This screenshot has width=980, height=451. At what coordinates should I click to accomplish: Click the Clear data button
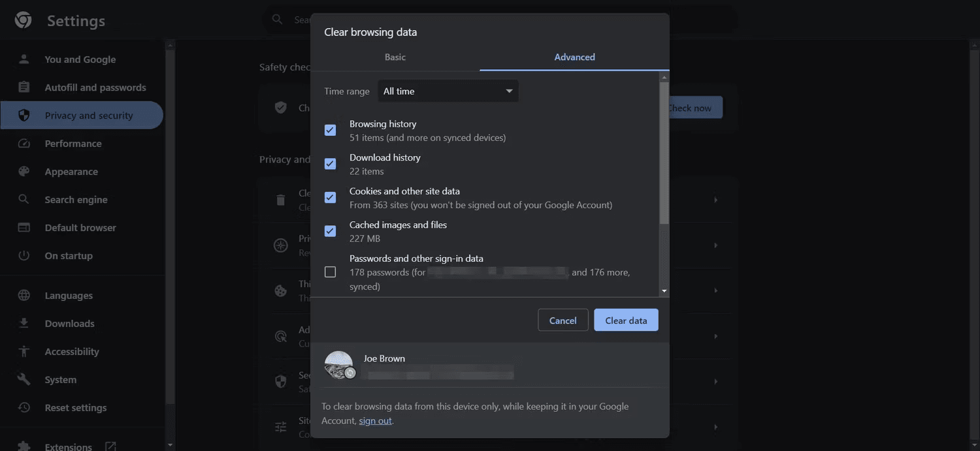[x=626, y=320]
